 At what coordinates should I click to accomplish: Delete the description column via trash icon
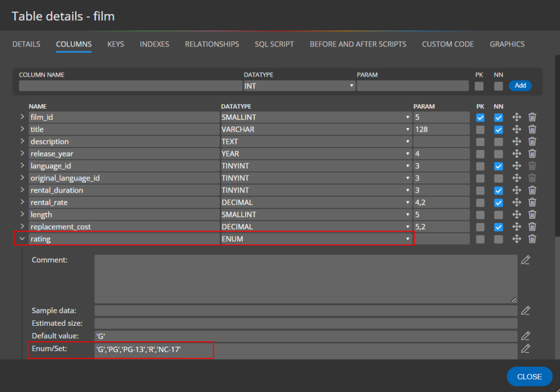tap(532, 142)
